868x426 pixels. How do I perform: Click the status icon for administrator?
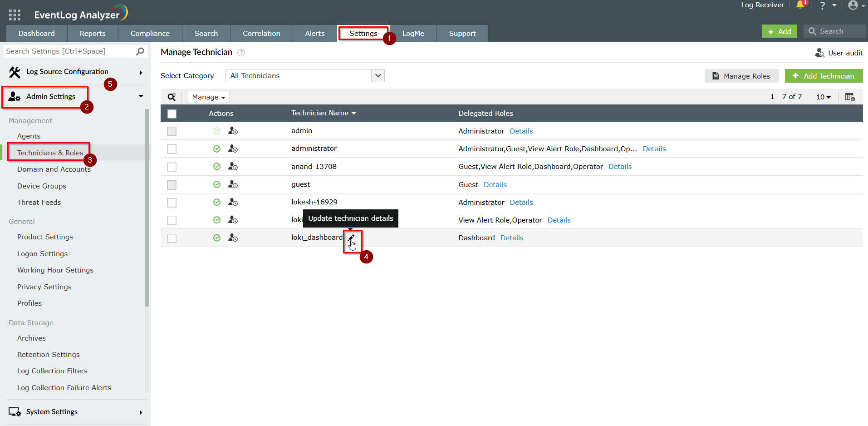pos(217,149)
